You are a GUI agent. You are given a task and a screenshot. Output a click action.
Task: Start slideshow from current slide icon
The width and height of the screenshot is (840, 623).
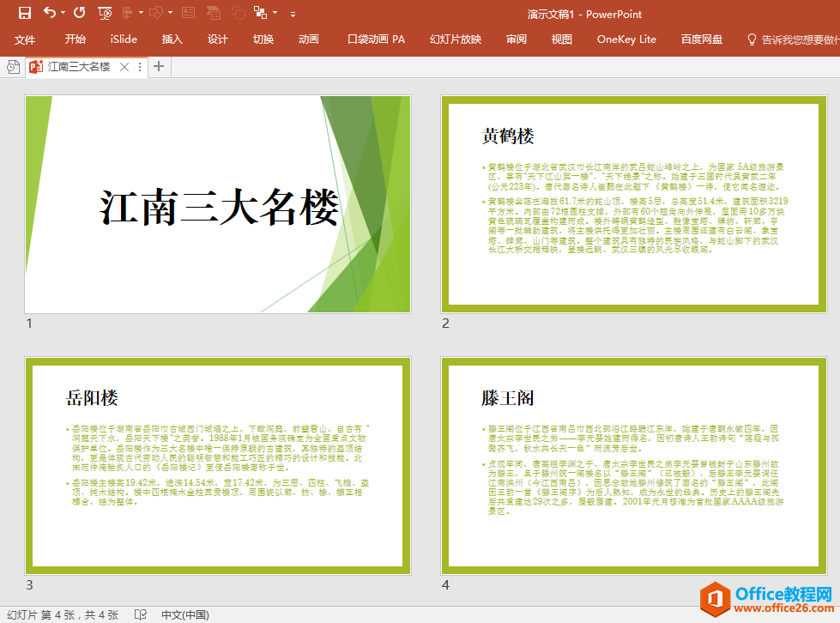[x=105, y=14]
